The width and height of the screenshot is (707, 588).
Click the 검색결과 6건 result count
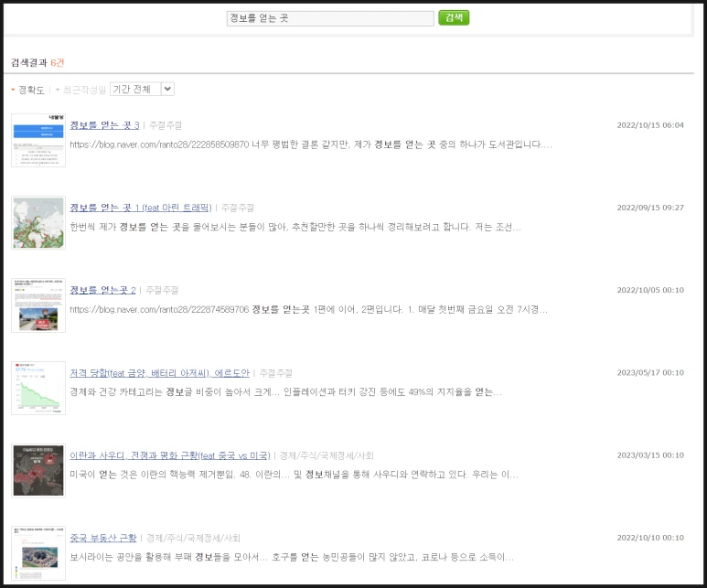(x=37, y=63)
